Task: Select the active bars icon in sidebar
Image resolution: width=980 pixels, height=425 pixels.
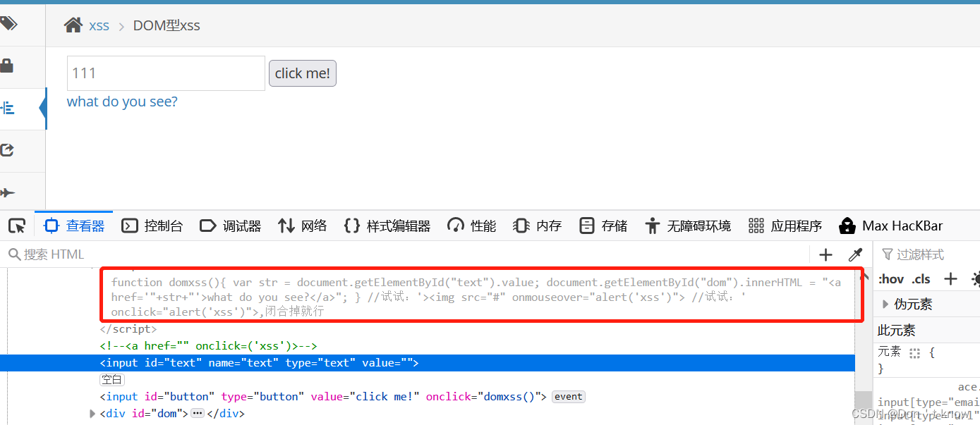Action: (8, 108)
